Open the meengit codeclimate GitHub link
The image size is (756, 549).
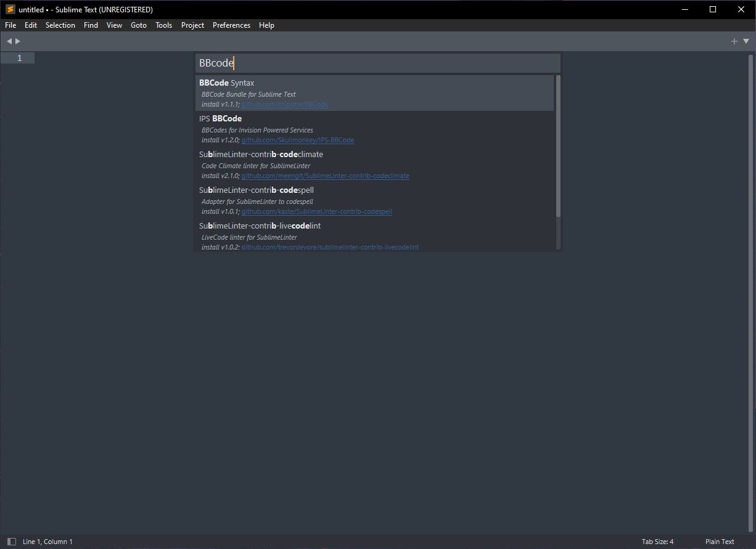(325, 176)
